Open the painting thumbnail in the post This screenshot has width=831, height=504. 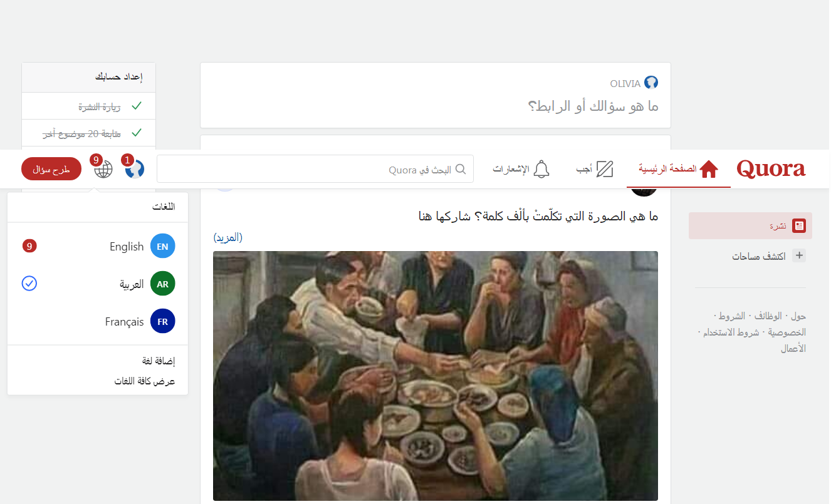(436, 376)
